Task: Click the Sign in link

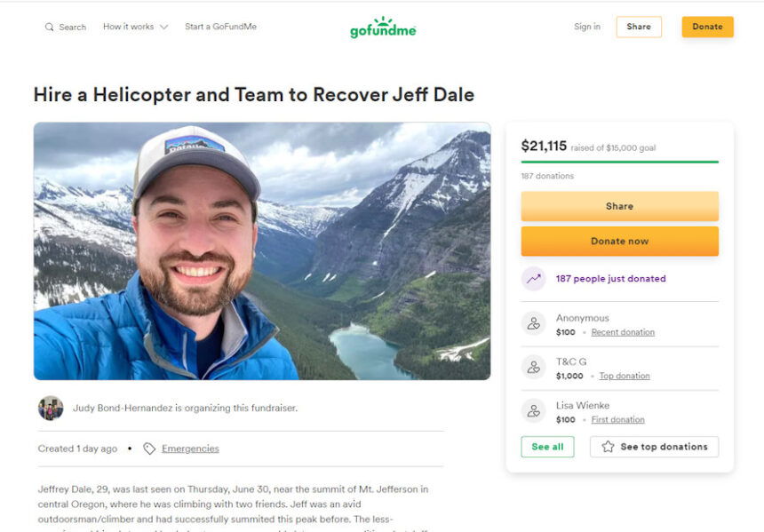Action: click(x=587, y=27)
